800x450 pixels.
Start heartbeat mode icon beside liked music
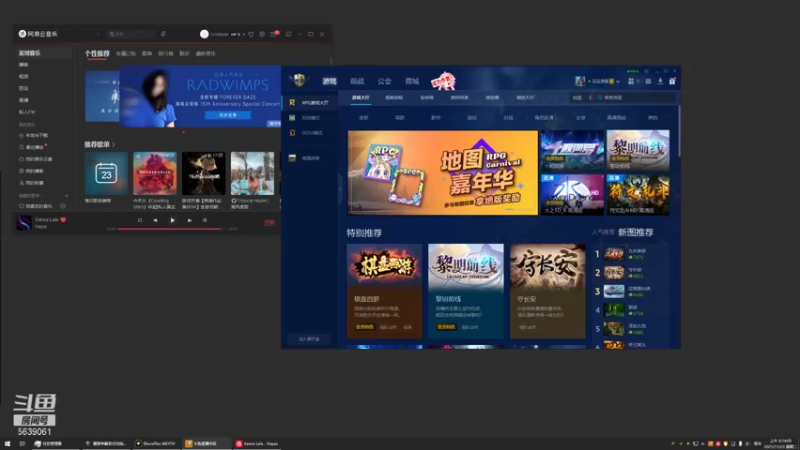pyautogui.click(x=63, y=206)
